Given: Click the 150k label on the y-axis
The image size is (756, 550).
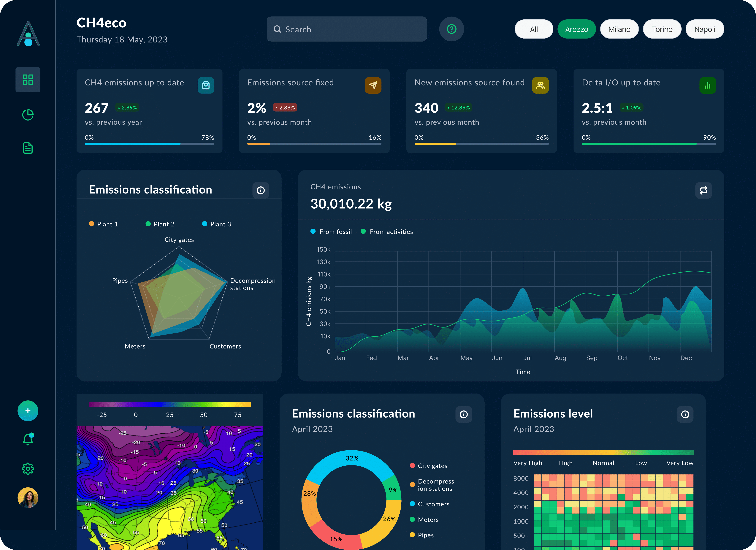Looking at the screenshot, I should click(324, 250).
